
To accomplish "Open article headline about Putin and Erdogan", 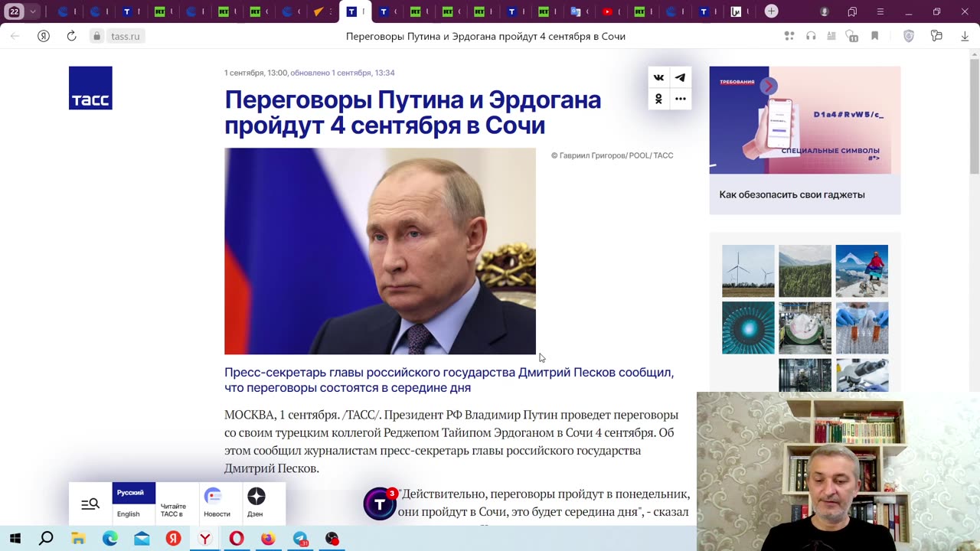I will click(413, 112).
